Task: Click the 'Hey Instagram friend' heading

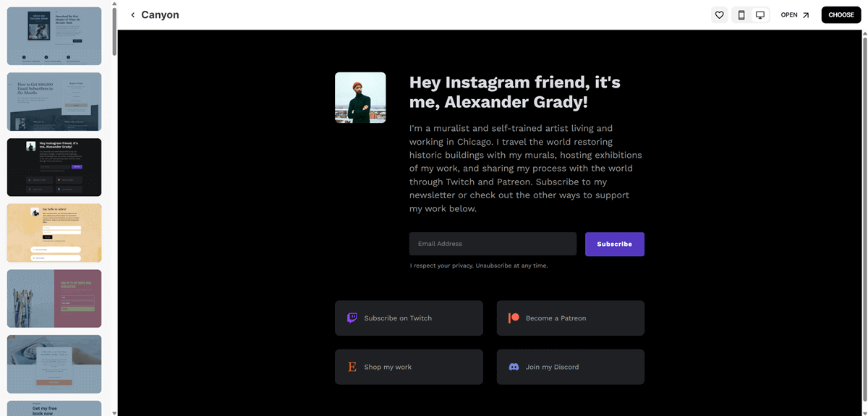Action: (515, 92)
